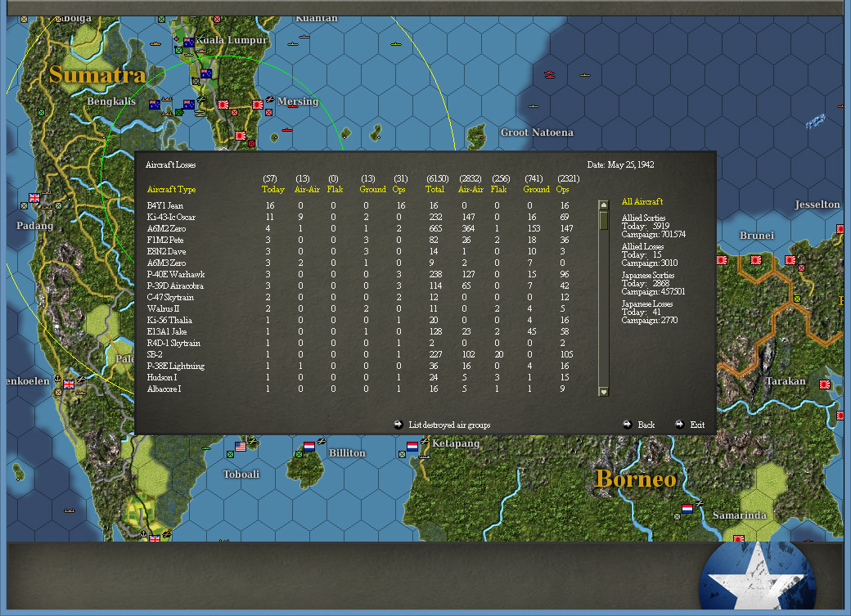Select the Japanese unit counter at Tarakan
This screenshot has width=851, height=616.
(824, 383)
